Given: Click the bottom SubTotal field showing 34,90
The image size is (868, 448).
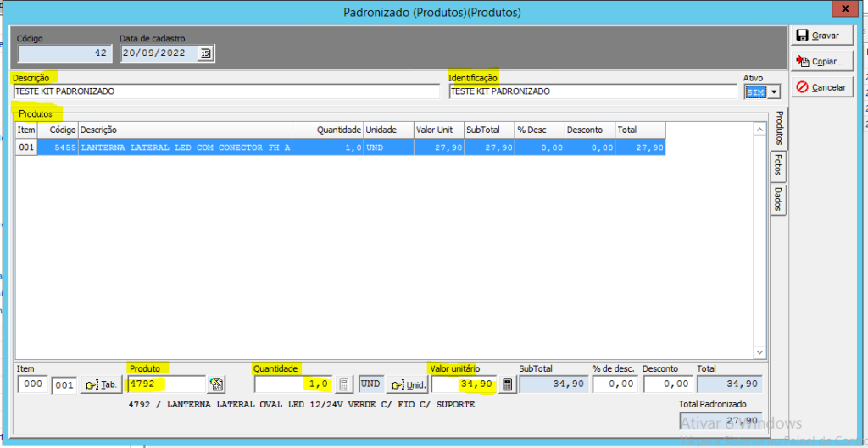Looking at the screenshot, I should (553, 384).
